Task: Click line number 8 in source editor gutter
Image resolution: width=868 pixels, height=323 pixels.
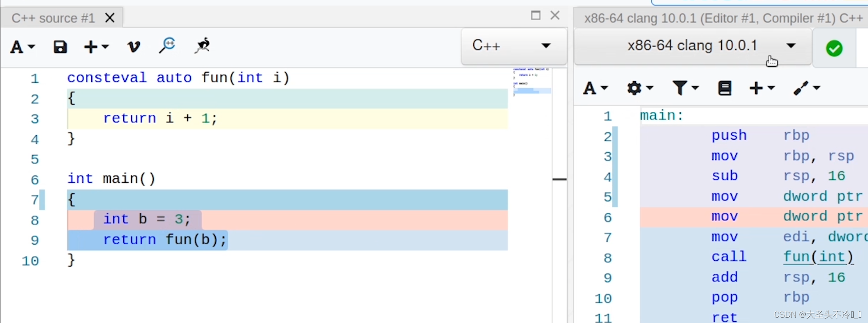Action: tap(35, 220)
